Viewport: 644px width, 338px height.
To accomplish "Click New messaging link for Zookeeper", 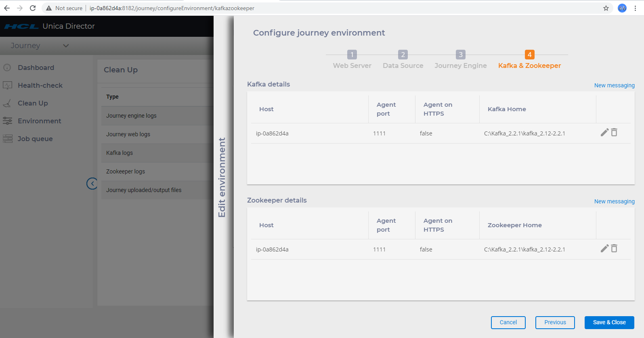I will [614, 201].
